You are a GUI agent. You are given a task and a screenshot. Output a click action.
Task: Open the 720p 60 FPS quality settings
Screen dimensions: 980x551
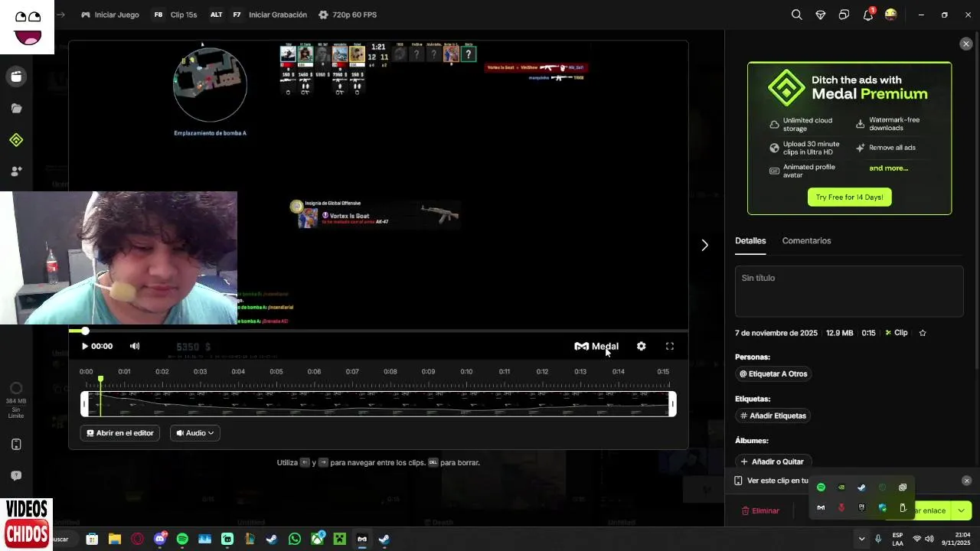tap(348, 15)
